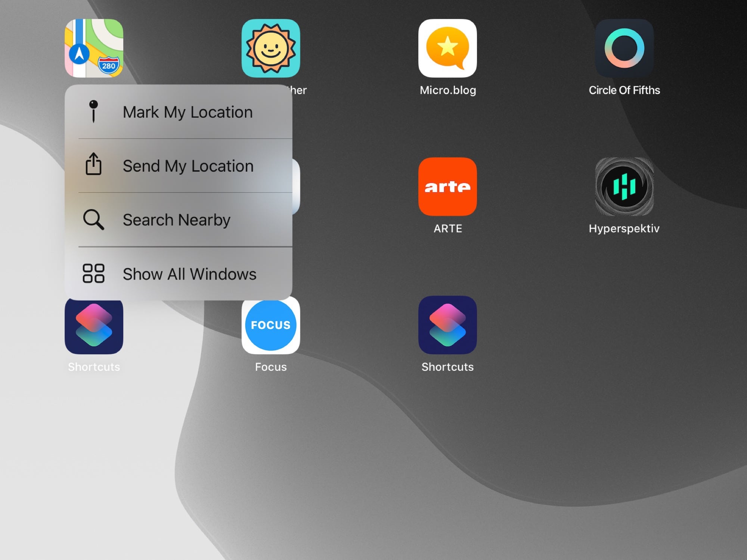Select Search Nearby magnifier icon
This screenshot has width=747, height=560.
93,220
